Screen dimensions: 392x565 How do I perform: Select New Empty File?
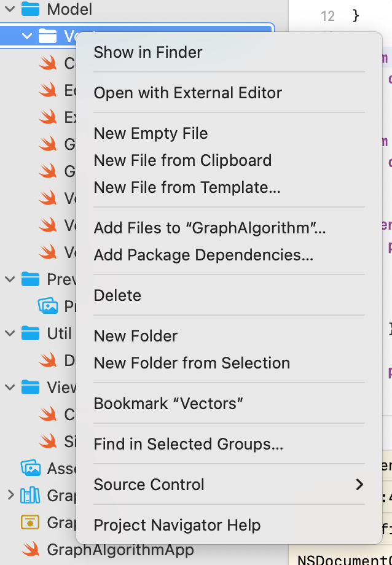click(x=151, y=133)
